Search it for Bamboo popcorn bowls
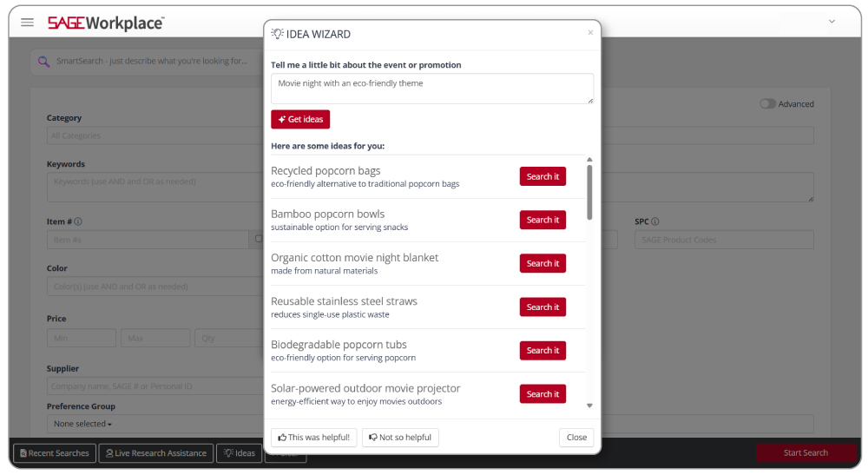Screen dimensions: 868x475 (x=542, y=220)
